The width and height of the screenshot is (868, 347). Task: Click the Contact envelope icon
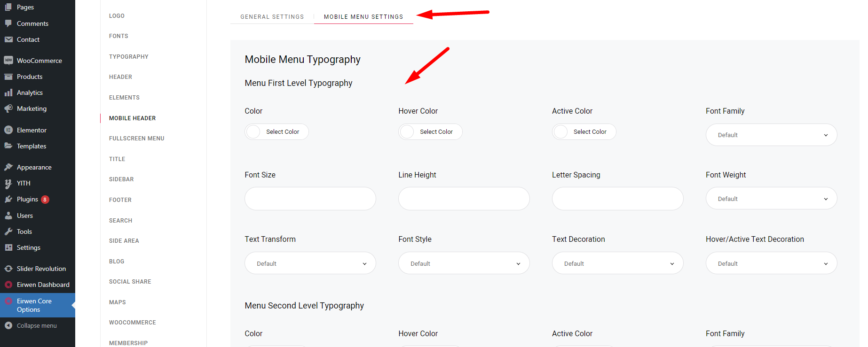point(8,39)
